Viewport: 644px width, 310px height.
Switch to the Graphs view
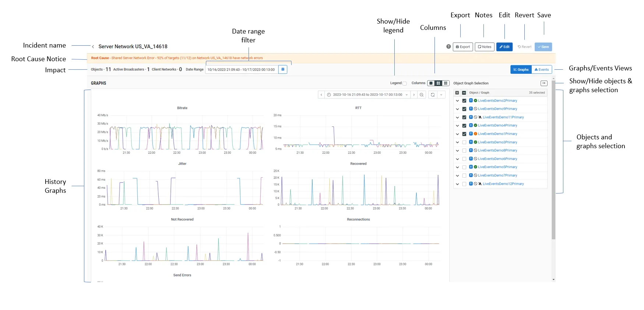(x=521, y=70)
